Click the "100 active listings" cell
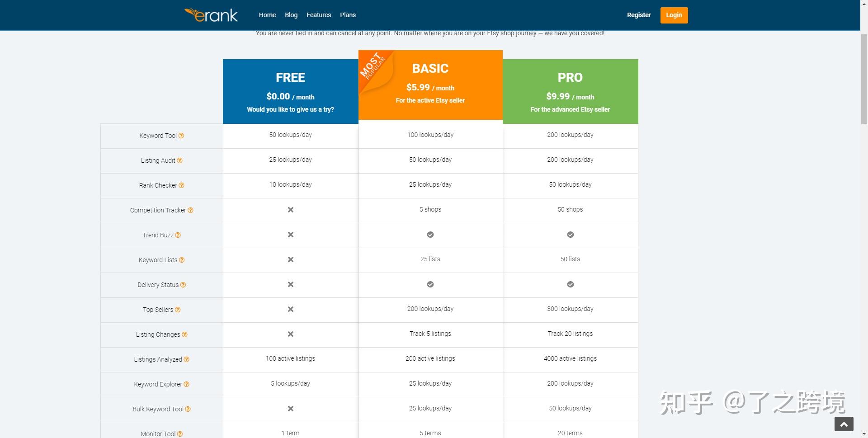The height and width of the screenshot is (438, 868). click(290, 359)
